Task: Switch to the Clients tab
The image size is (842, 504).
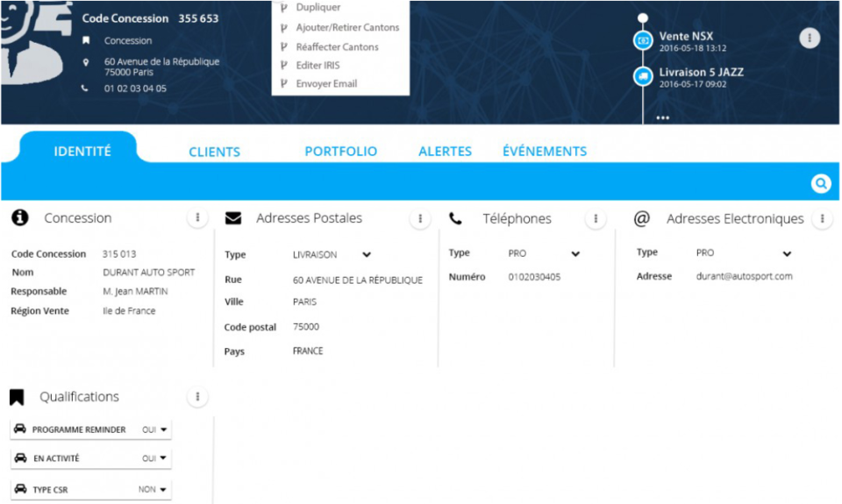Action: pyautogui.click(x=214, y=152)
